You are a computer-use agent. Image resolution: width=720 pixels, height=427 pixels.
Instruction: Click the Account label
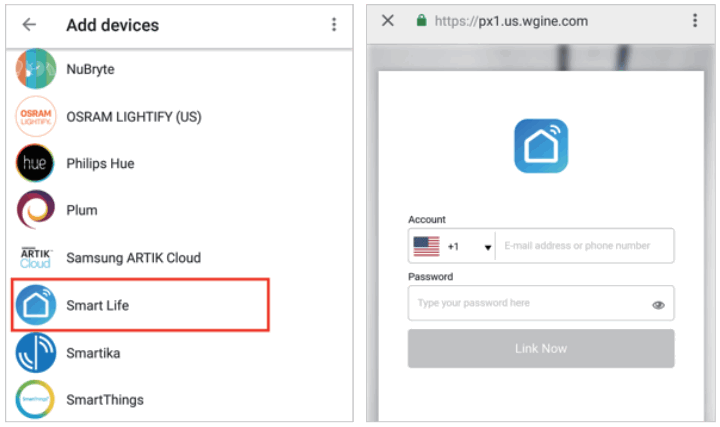427,219
